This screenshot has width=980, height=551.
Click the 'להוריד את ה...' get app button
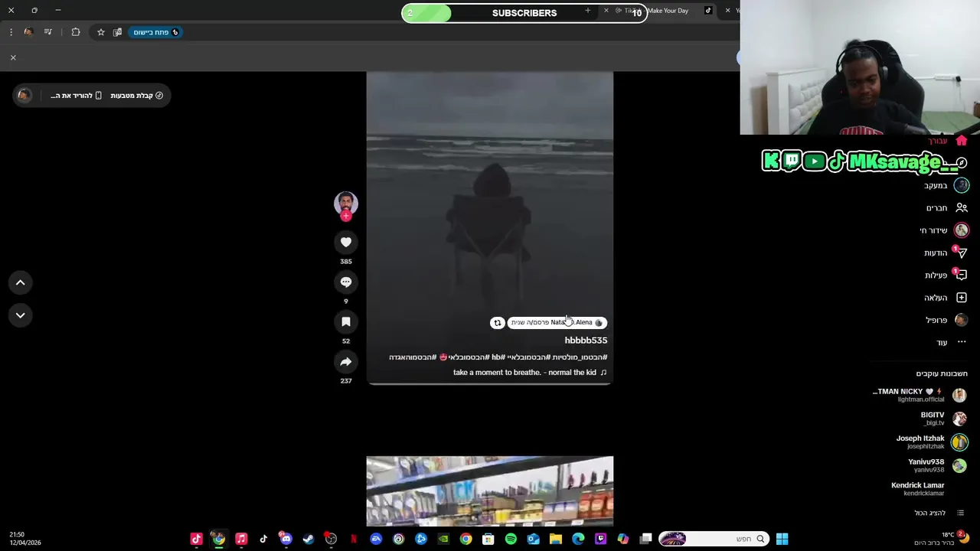77,96
